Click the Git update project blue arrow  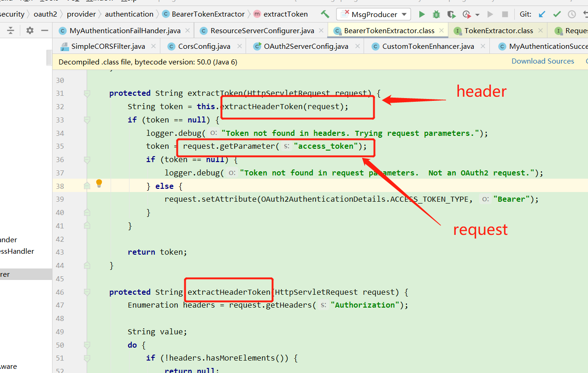coord(542,14)
